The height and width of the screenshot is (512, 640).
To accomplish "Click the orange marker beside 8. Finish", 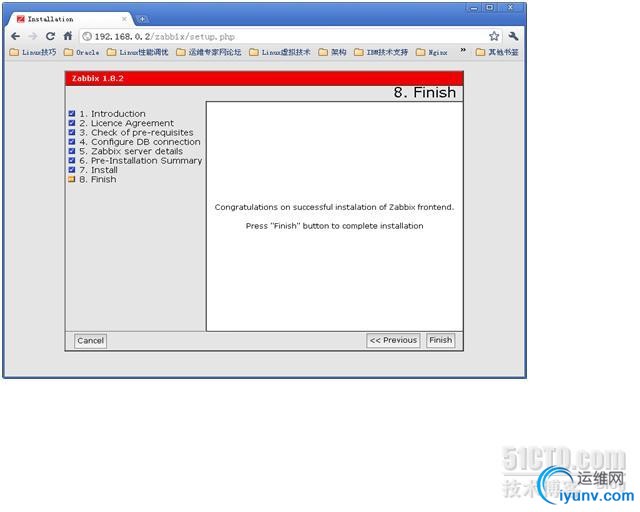I will (72, 179).
